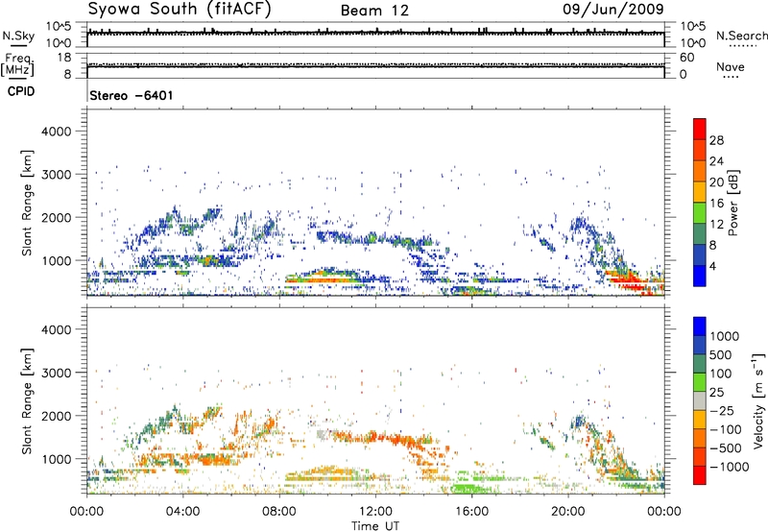Screen dimensions: 768x532
Task: Click the "25" velocity colorbar label
Action: pyautogui.click(x=717, y=393)
